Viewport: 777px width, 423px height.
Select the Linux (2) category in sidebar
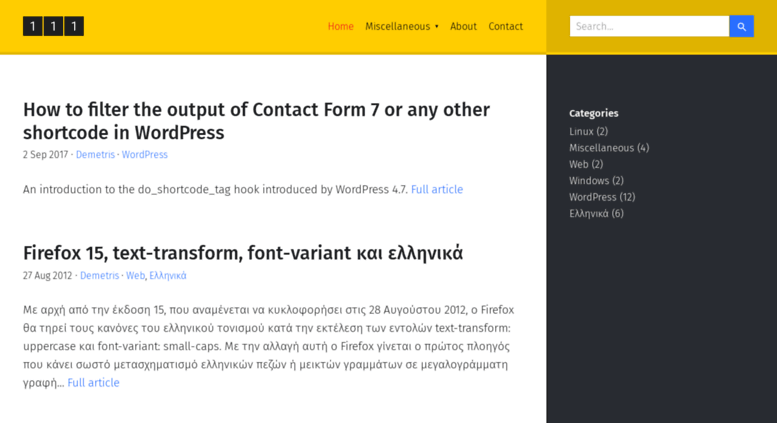588,131
